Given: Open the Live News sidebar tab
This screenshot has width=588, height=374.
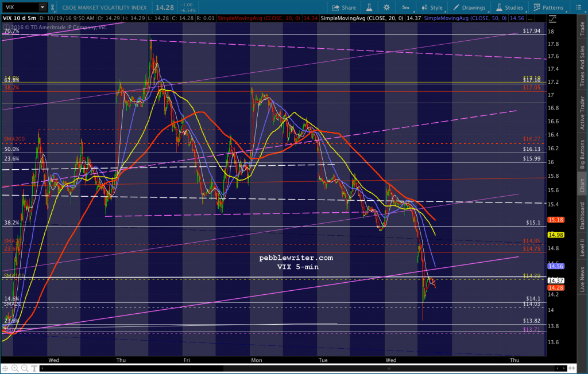Looking at the screenshot, I should pyautogui.click(x=582, y=279).
